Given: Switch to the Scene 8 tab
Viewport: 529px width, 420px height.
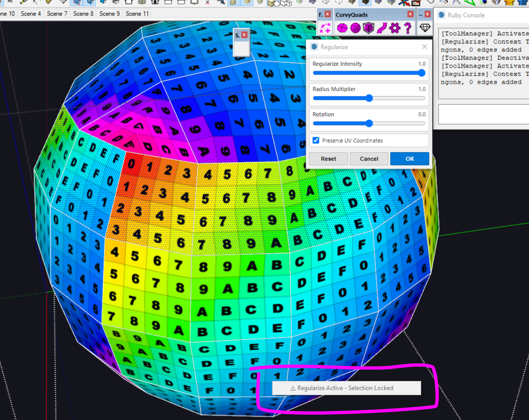Looking at the screenshot, I should (83, 14).
